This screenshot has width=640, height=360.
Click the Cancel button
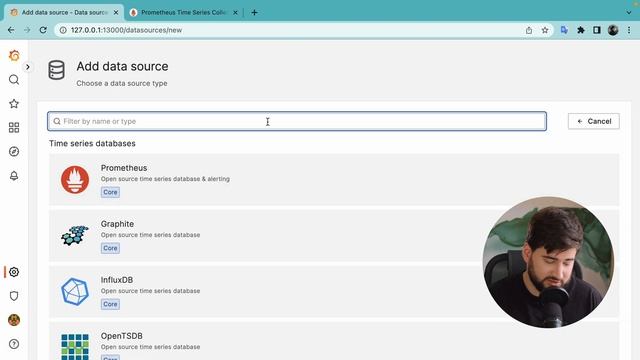click(x=593, y=121)
